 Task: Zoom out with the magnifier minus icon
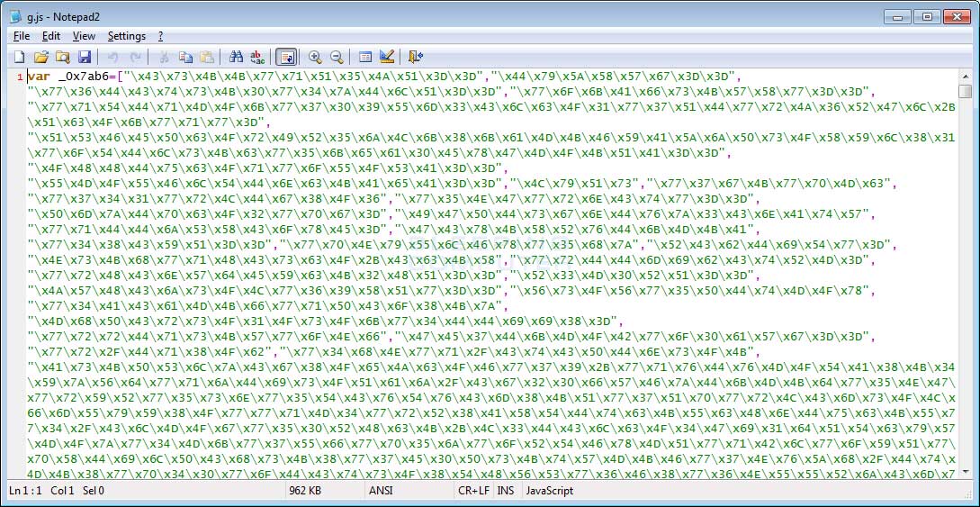337,57
